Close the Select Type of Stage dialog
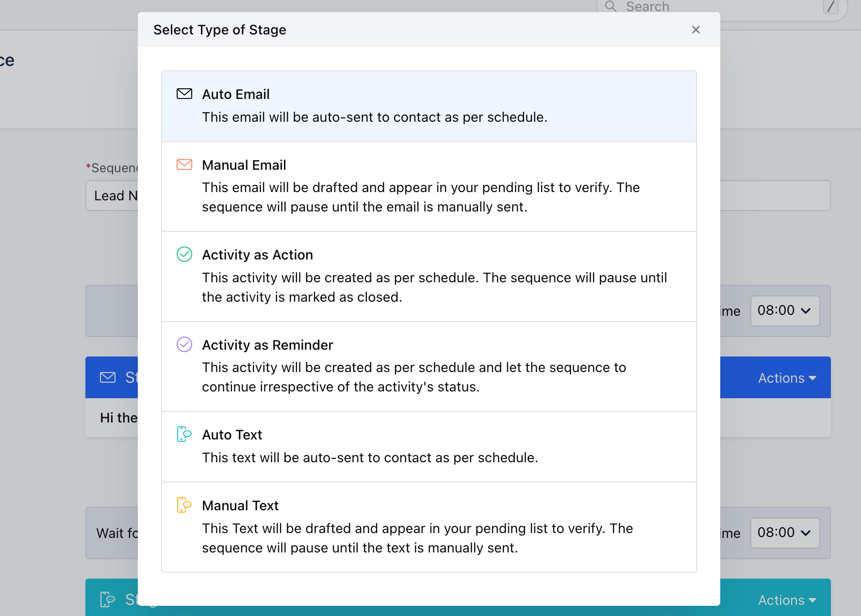The height and width of the screenshot is (616, 861). tap(696, 30)
